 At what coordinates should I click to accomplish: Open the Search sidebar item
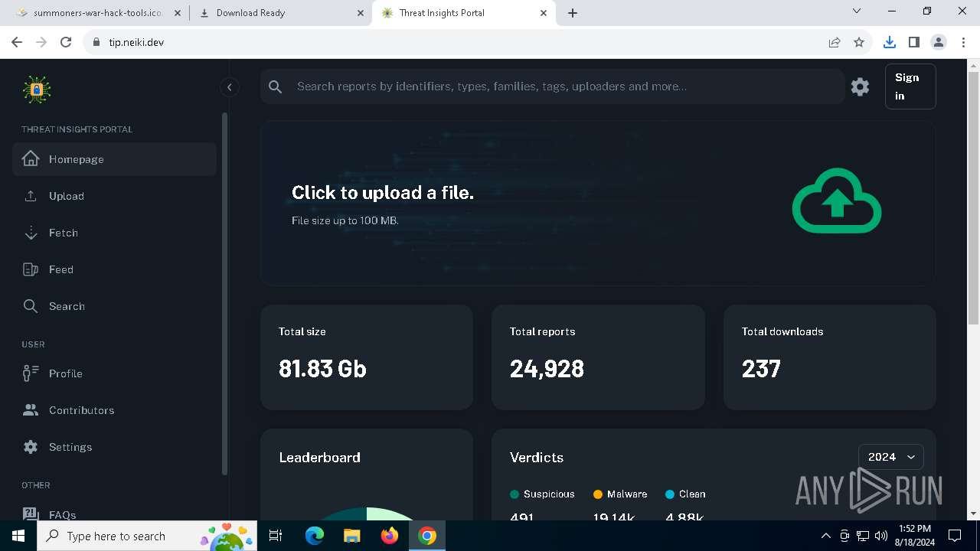[115, 306]
